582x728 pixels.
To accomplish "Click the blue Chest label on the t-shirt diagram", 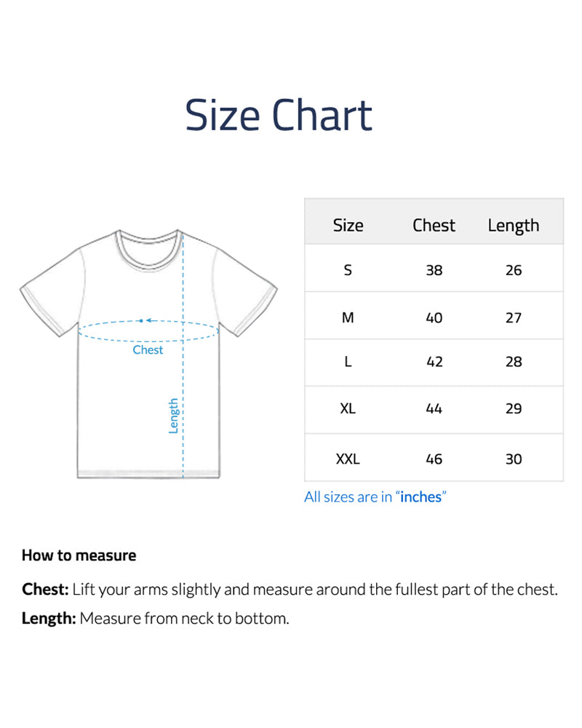I will click(x=148, y=350).
